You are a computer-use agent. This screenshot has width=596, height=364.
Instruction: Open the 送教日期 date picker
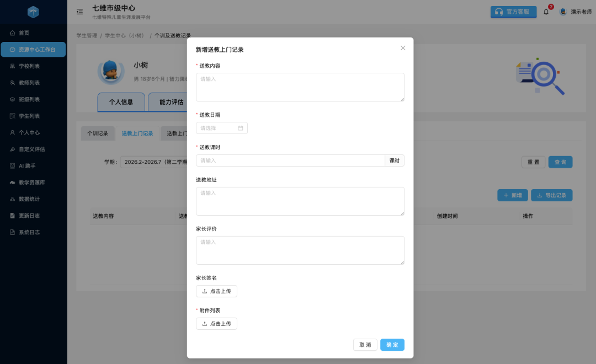(222, 128)
